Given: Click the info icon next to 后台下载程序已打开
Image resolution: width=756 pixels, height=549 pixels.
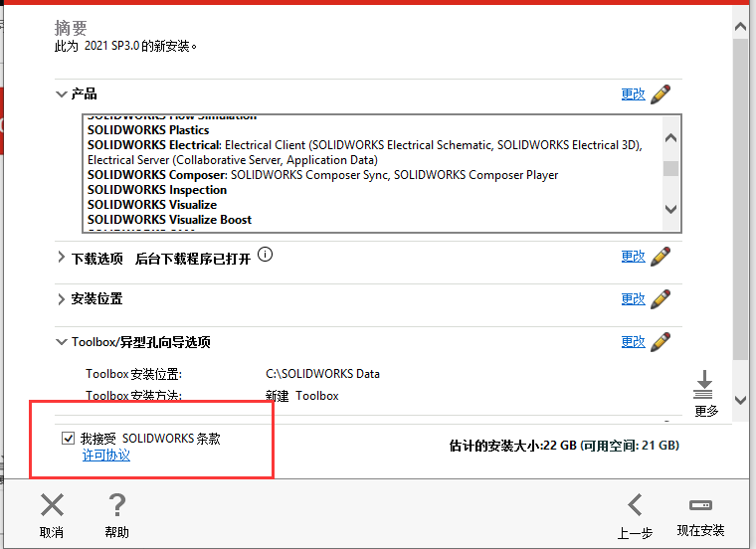Looking at the screenshot, I should (265, 254).
